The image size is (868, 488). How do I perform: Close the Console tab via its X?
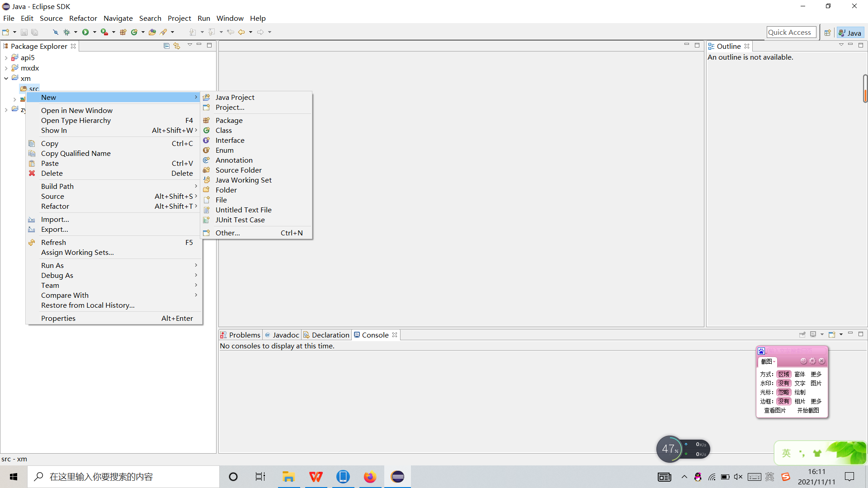395,335
